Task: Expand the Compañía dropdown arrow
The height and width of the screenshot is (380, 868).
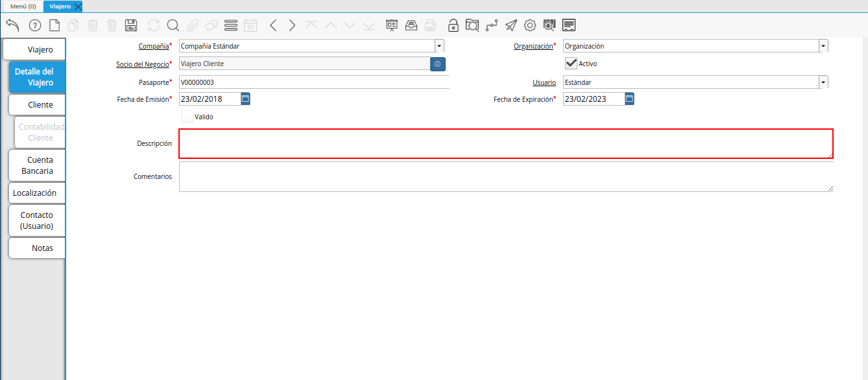Action: click(x=439, y=46)
